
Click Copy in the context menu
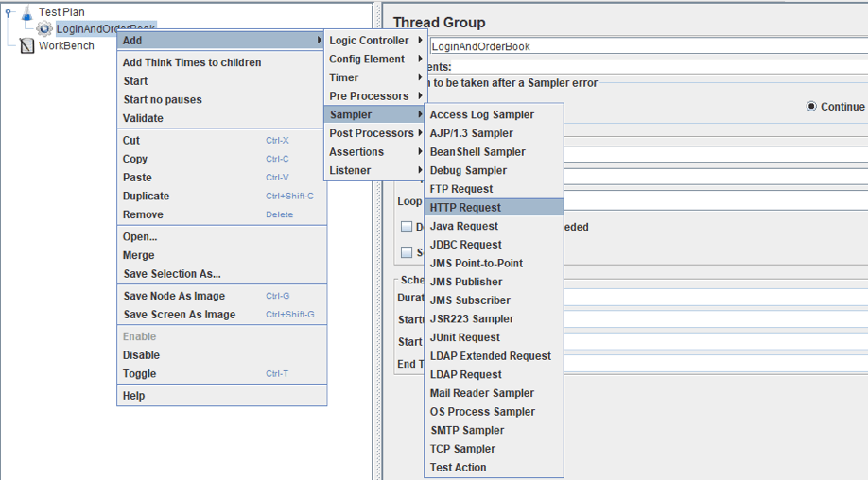(x=221, y=160)
